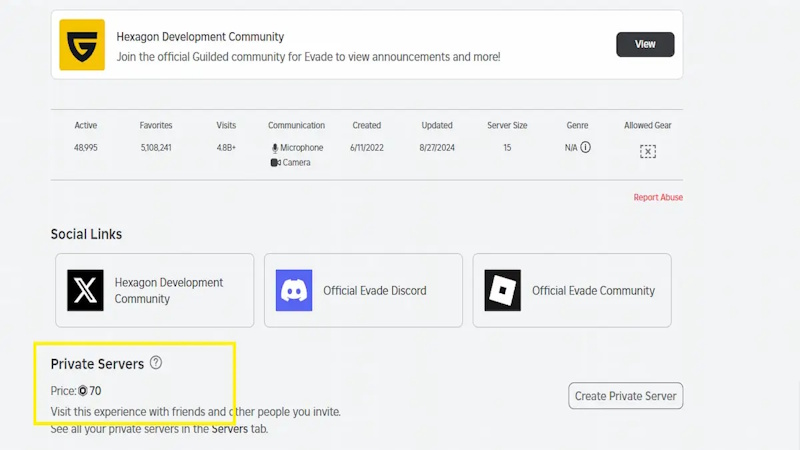Open the X (Twitter) icon link
The height and width of the screenshot is (450, 800).
pos(85,290)
